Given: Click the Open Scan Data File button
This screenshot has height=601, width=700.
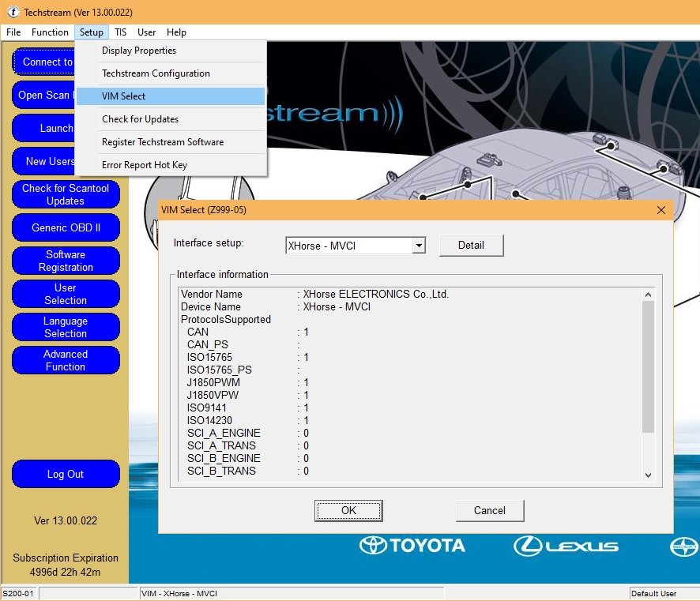Looking at the screenshot, I should 43,95.
